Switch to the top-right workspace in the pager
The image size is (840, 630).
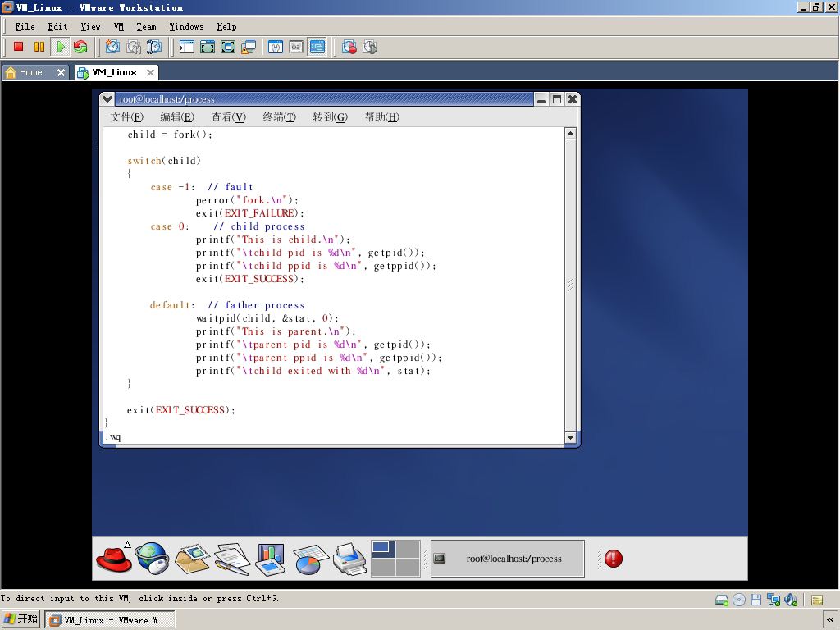pyautogui.click(x=409, y=549)
